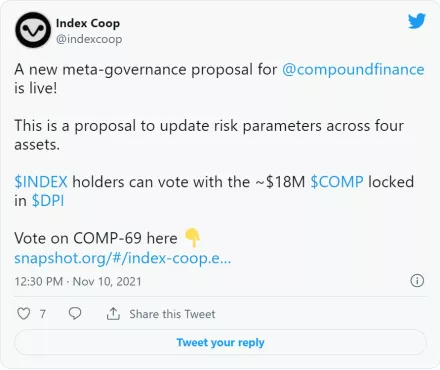440x370 pixels.
Task: Open the @compoundfinance mention link
Action: [353, 70]
